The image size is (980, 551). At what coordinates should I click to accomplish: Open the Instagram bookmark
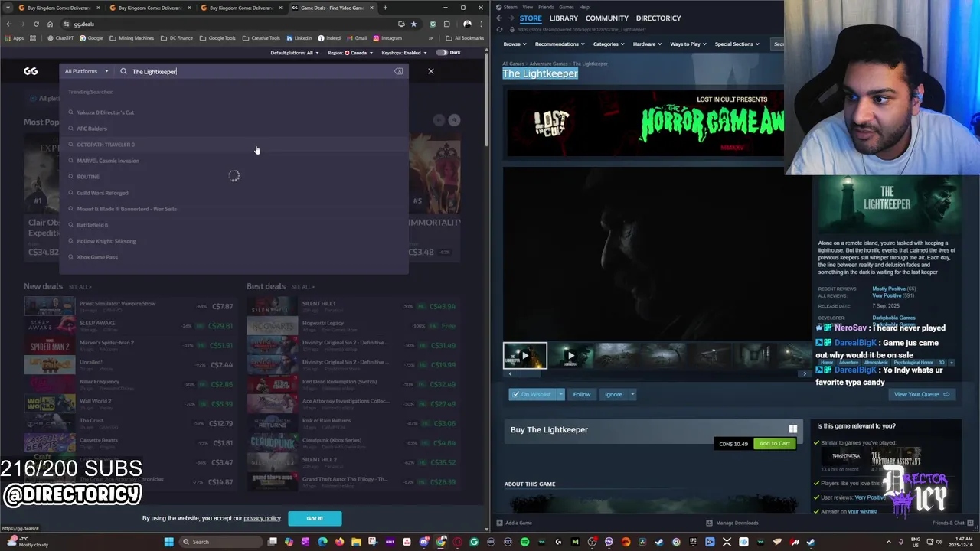[387, 38]
